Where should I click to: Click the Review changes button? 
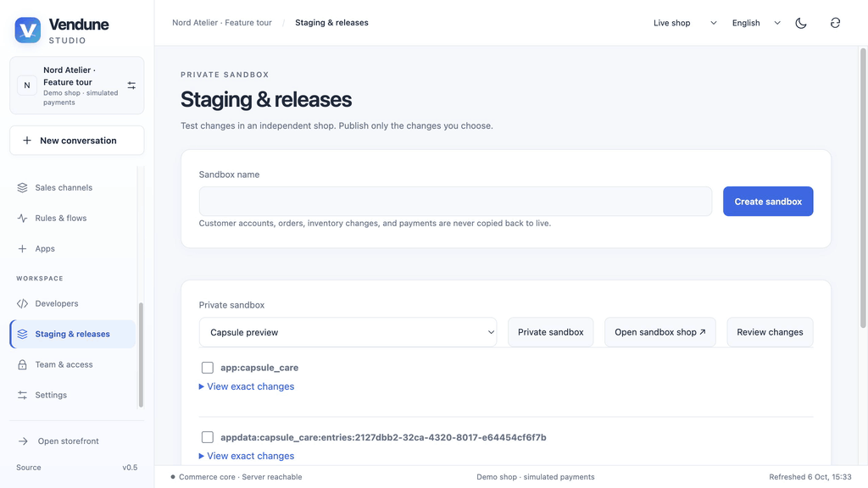pyautogui.click(x=770, y=332)
